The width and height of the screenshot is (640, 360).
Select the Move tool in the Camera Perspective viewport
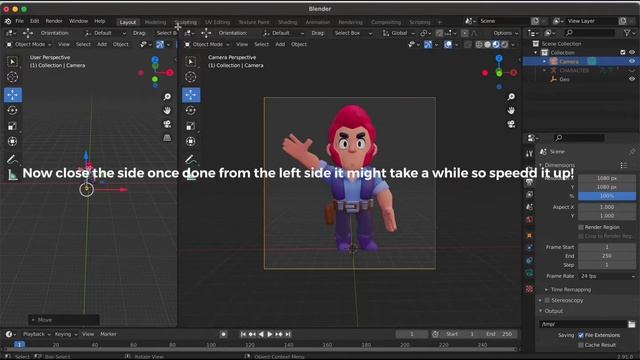tap(191, 95)
